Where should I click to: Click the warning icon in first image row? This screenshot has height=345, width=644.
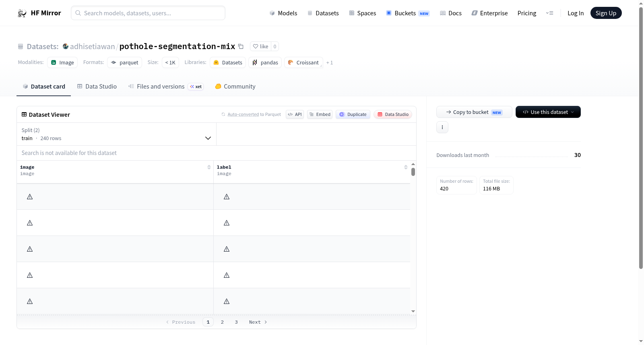[30, 197]
